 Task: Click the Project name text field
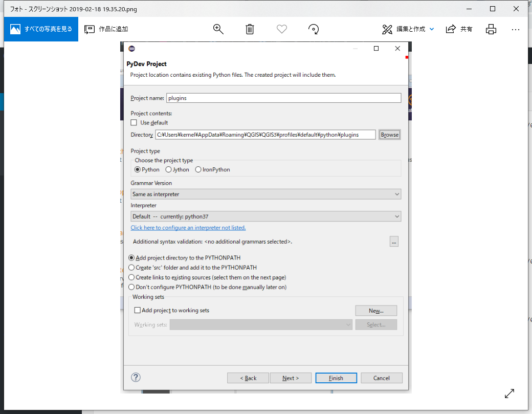tap(283, 98)
